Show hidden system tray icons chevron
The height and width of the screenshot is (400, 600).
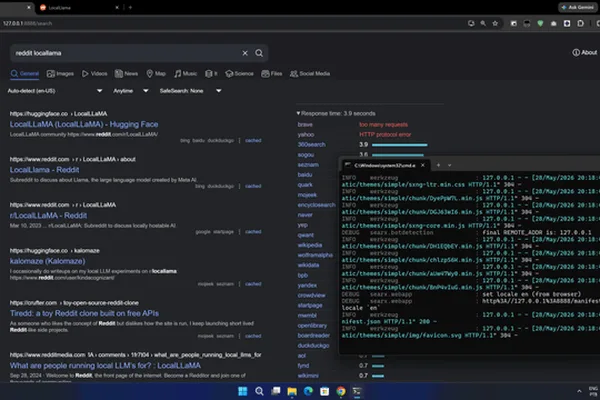pos(579,391)
